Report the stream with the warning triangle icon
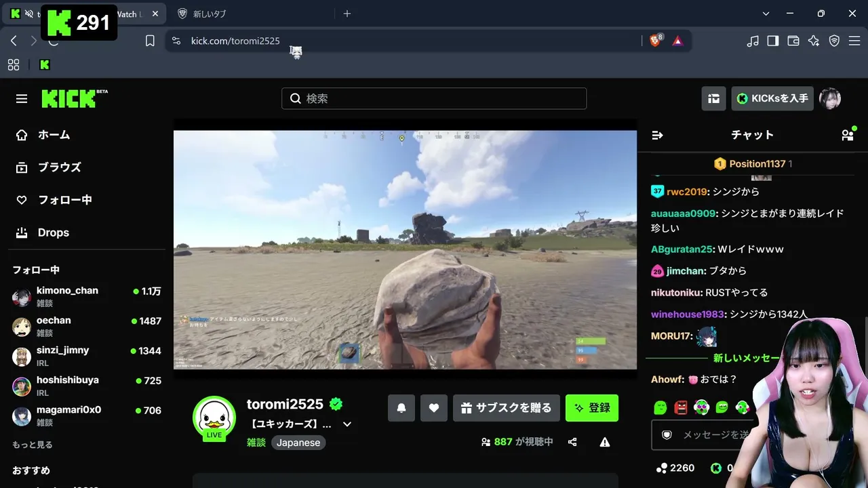The width and height of the screenshot is (868, 488). coord(605,442)
